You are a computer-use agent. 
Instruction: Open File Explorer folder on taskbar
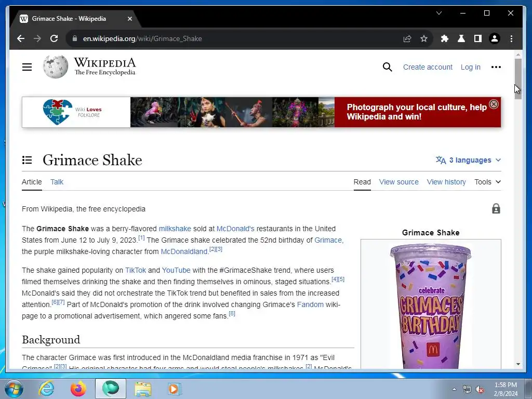click(143, 389)
